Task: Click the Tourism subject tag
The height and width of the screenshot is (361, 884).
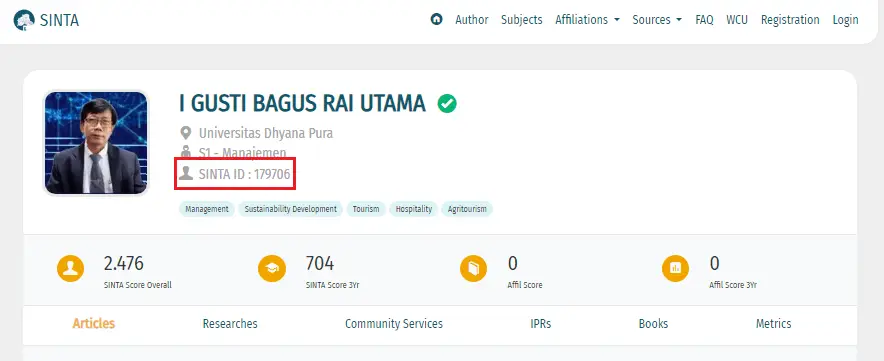Action: pos(366,209)
